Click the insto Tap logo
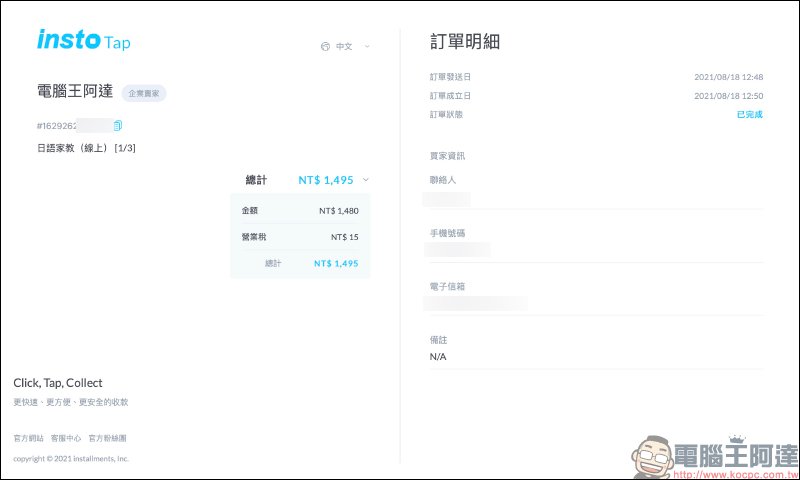Screen dimensions: 800x480 pyautogui.click(x=84, y=41)
